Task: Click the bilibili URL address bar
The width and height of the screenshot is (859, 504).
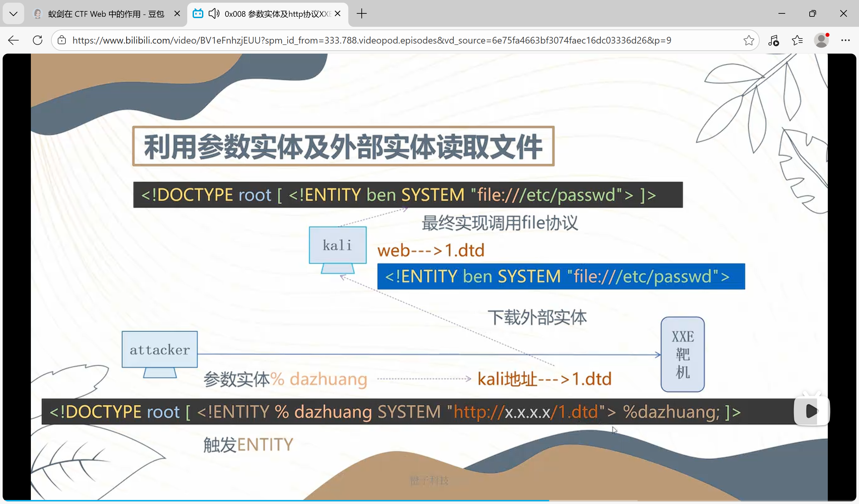Action: pyautogui.click(x=371, y=40)
